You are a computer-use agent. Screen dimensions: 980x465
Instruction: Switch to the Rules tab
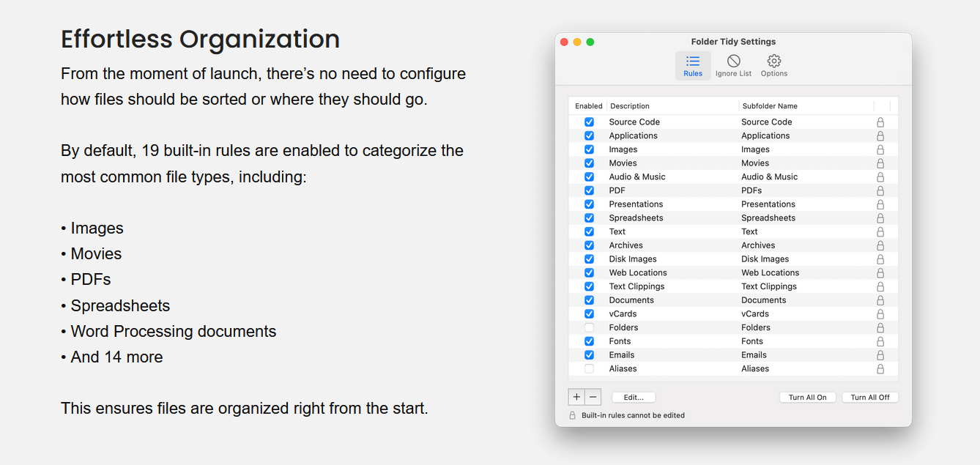[693, 66]
